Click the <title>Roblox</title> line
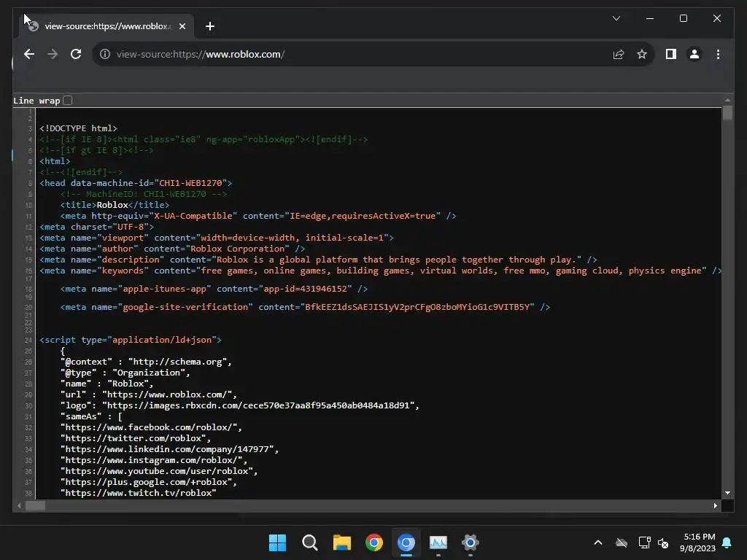This screenshot has width=747, height=560. [x=115, y=205]
